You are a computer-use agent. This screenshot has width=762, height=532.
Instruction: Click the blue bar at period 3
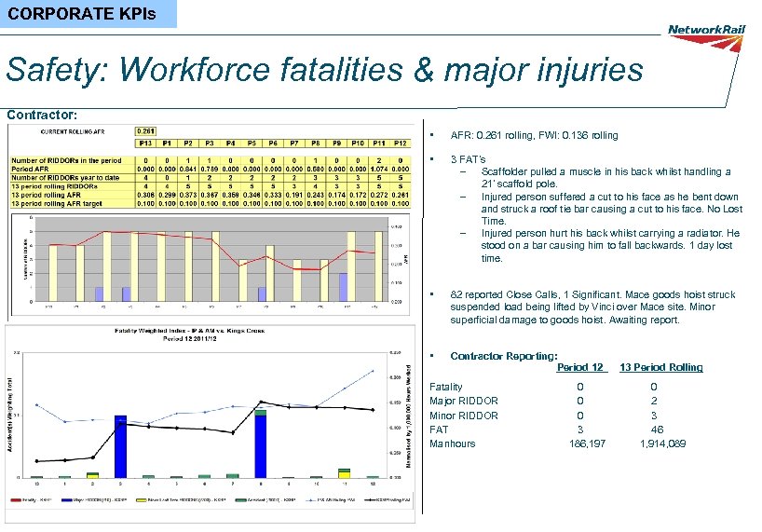pyautogui.click(x=120, y=446)
